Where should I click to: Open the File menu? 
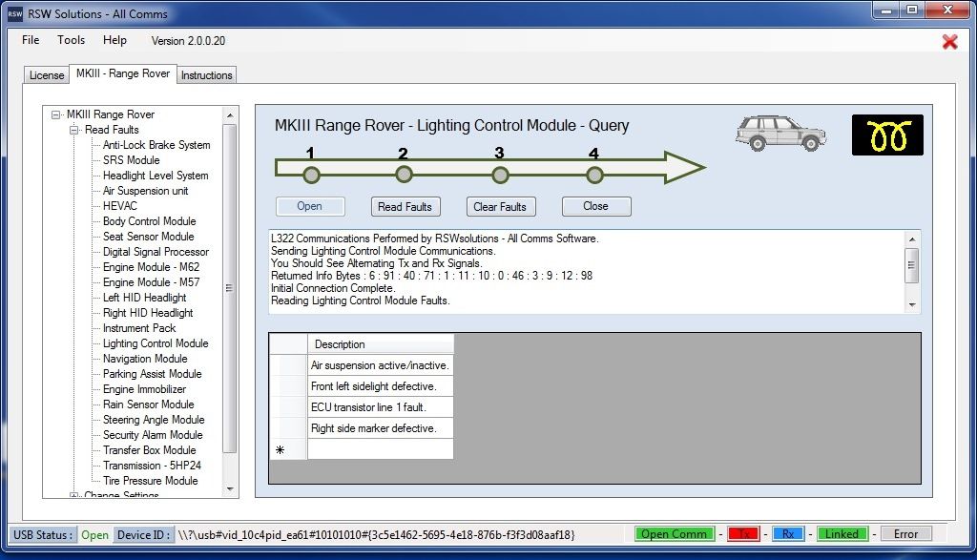31,40
